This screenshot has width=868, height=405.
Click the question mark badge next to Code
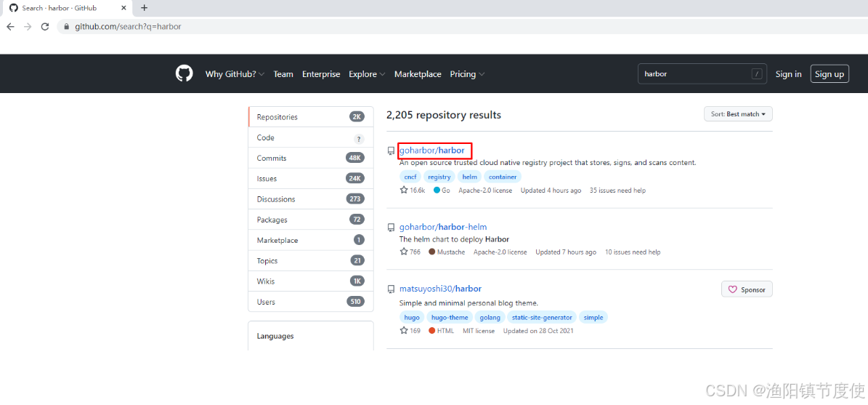tap(359, 138)
